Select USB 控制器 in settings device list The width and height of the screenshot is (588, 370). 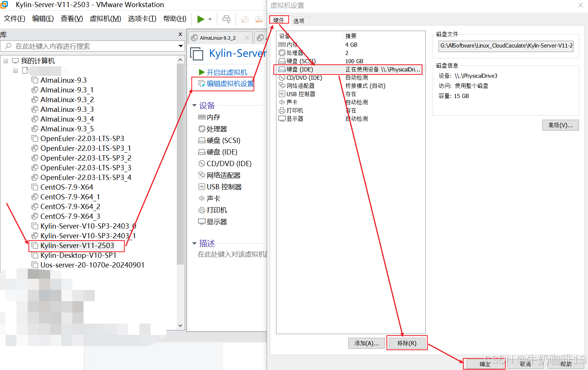[x=351, y=94]
